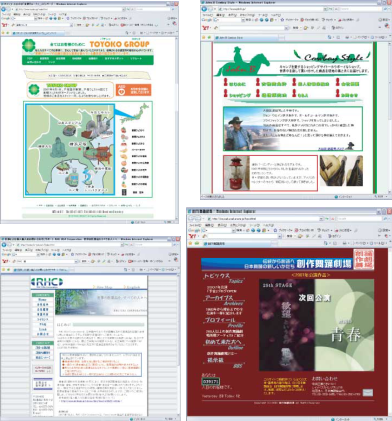The width and height of the screenshot is (392, 421).
Task: Open the Edit menu in Cowboy Style window
Action: click(220, 15)
